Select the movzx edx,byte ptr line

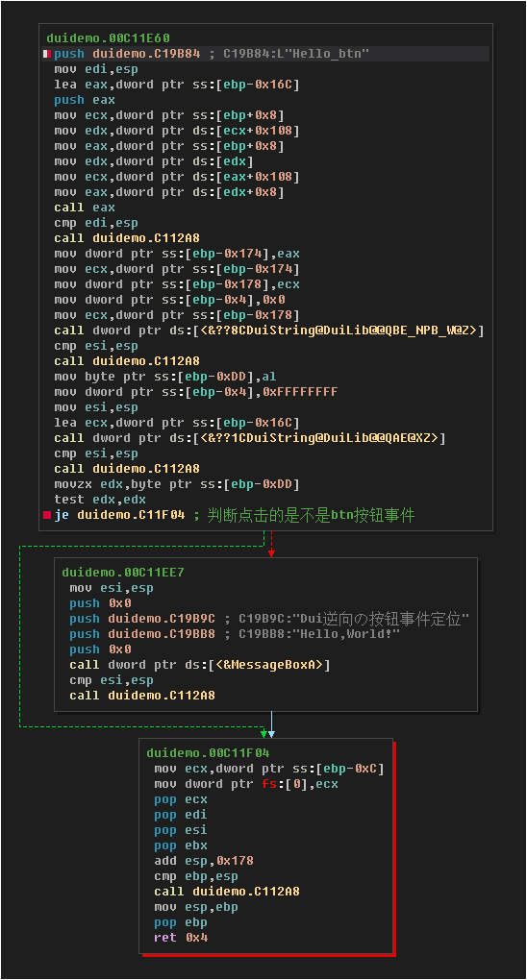pos(177,484)
